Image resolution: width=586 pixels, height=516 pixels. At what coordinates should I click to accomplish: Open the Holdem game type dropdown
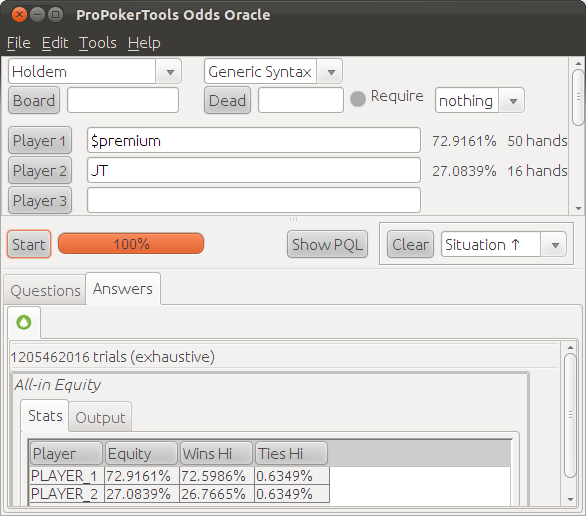[170, 71]
